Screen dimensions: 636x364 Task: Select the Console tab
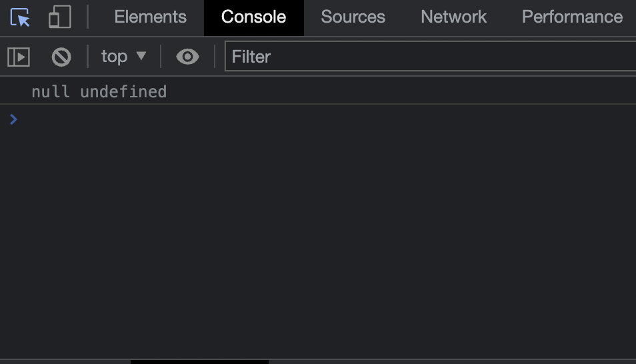point(253,17)
